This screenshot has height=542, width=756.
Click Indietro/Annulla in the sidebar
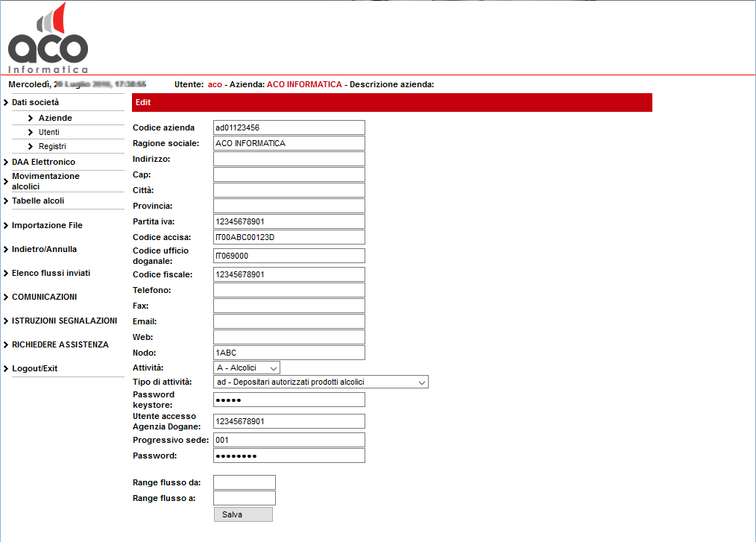tap(44, 249)
